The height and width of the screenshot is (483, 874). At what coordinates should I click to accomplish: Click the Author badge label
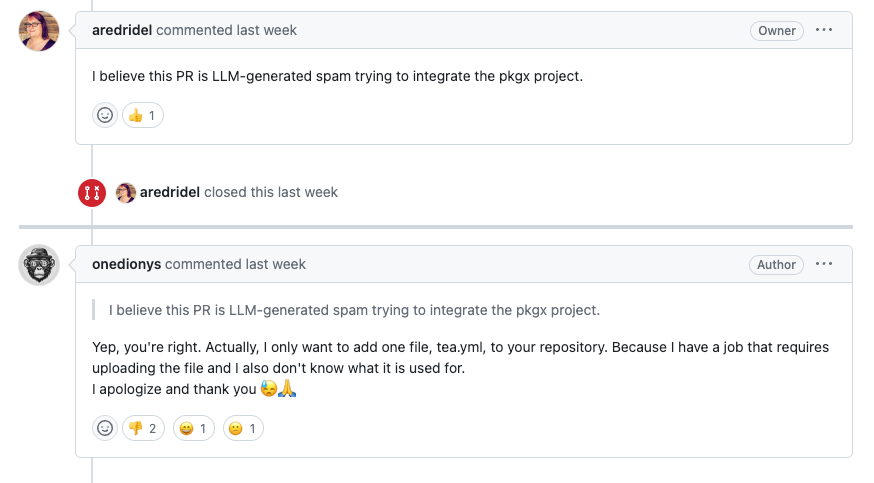[777, 265]
